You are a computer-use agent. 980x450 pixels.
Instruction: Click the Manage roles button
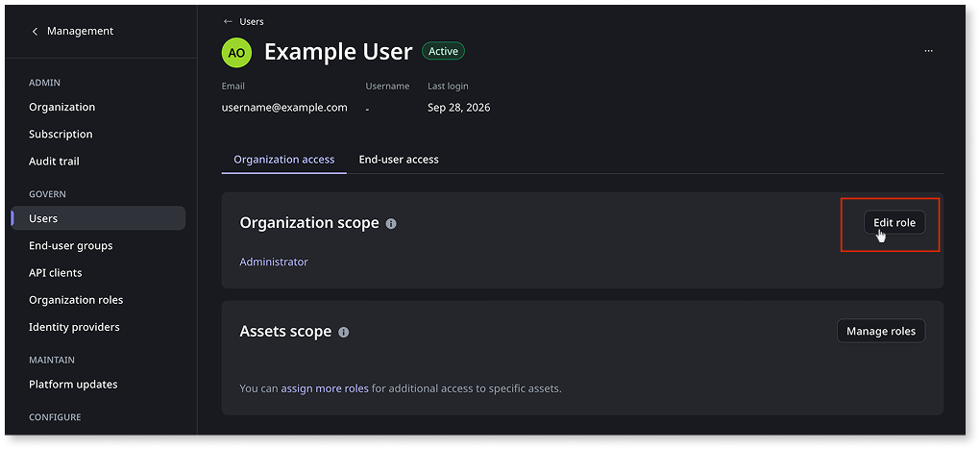(881, 331)
